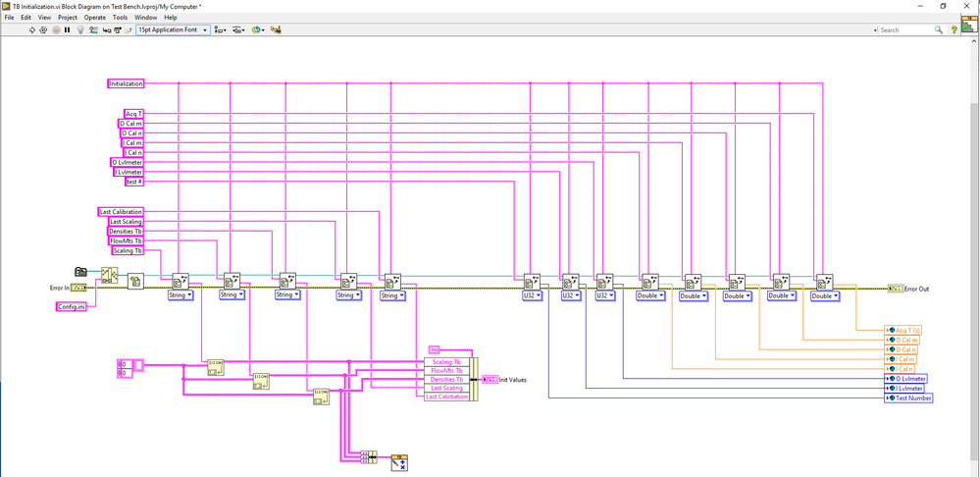
Task: Pause execution with the Pause button
Action: tap(68, 29)
